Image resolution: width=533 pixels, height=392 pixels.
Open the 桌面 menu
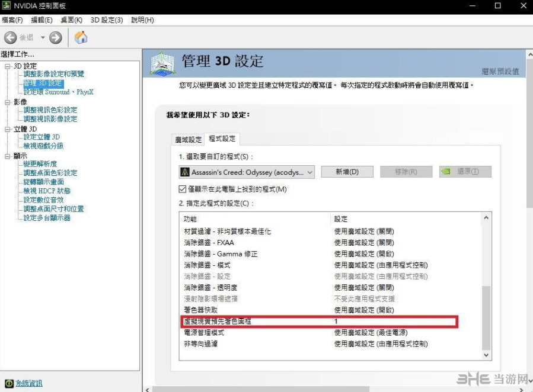pyautogui.click(x=71, y=20)
